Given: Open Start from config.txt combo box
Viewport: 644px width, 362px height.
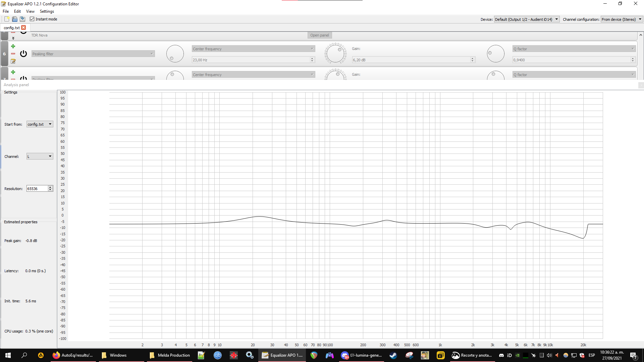Looking at the screenshot, I should tap(40, 124).
